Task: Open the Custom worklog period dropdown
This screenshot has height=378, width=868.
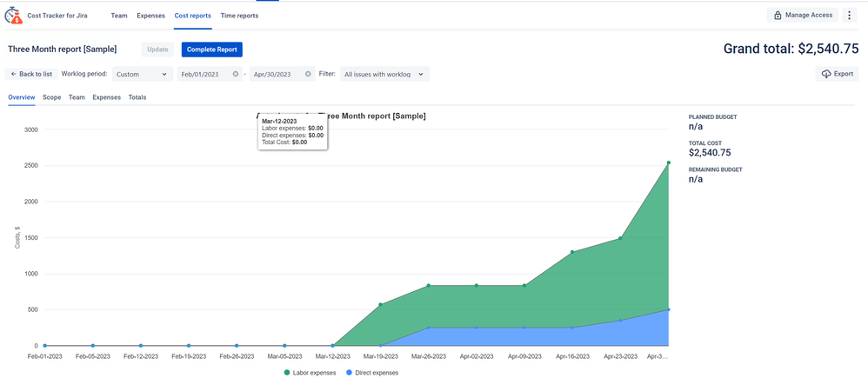Action: (143, 74)
